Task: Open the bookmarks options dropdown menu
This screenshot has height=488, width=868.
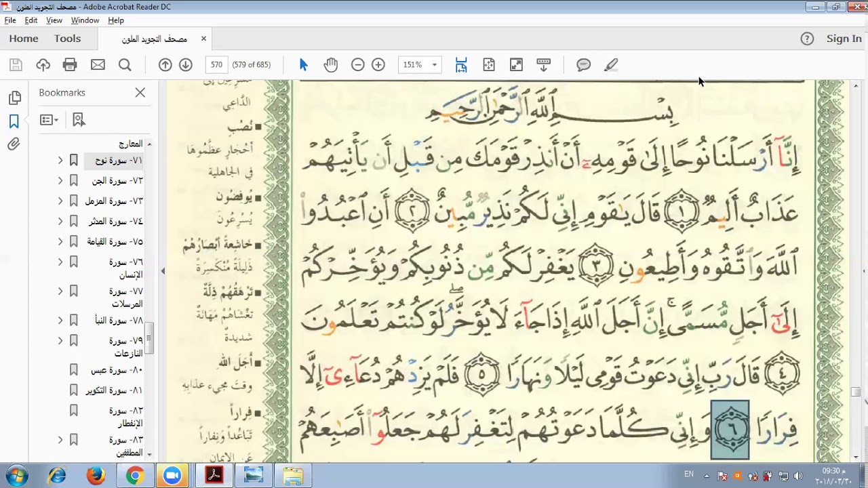Action: [x=49, y=120]
